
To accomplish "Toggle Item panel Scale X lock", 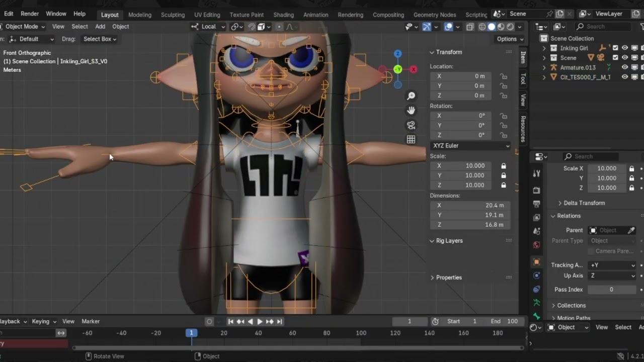I will [x=503, y=166].
